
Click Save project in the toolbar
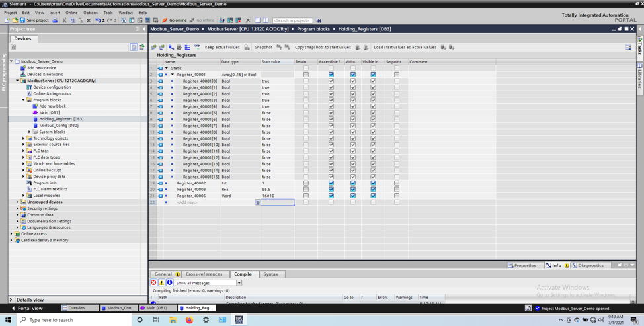tap(34, 20)
